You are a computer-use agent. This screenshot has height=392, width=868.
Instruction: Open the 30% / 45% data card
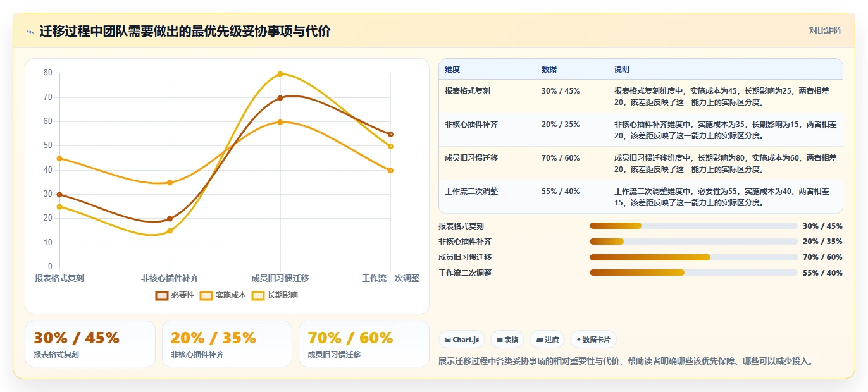(90, 344)
